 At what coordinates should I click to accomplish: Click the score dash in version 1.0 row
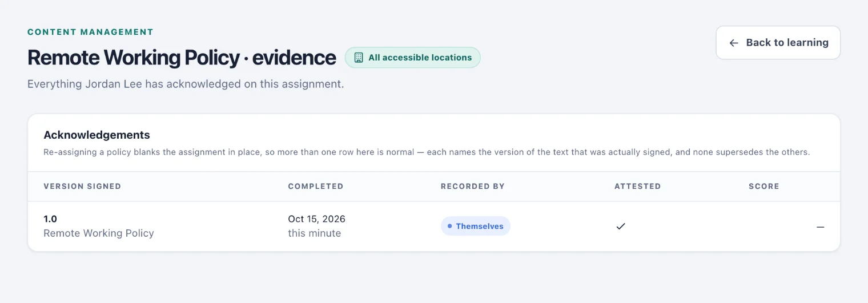[820, 227]
